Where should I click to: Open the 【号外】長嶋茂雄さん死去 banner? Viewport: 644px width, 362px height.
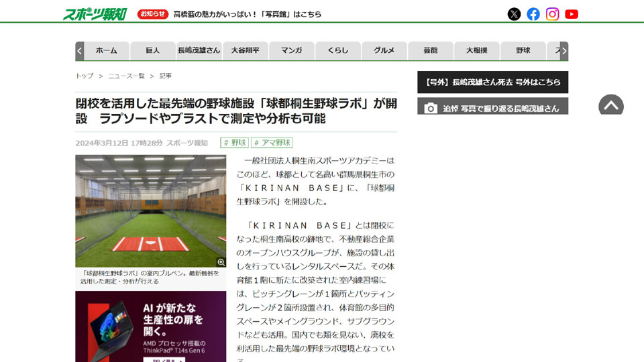(x=493, y=82)
